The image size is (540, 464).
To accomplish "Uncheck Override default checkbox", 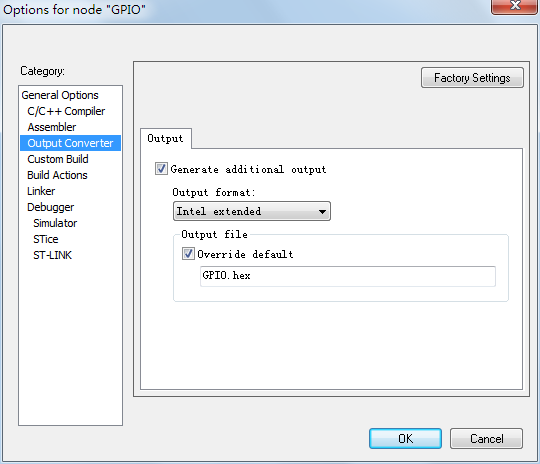I will pos(188,254).
